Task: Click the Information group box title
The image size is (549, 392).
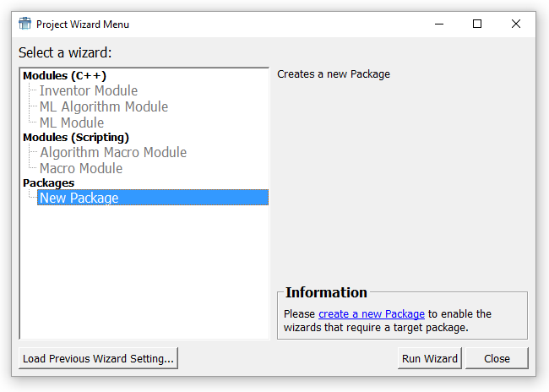Action: click(326, 293)
